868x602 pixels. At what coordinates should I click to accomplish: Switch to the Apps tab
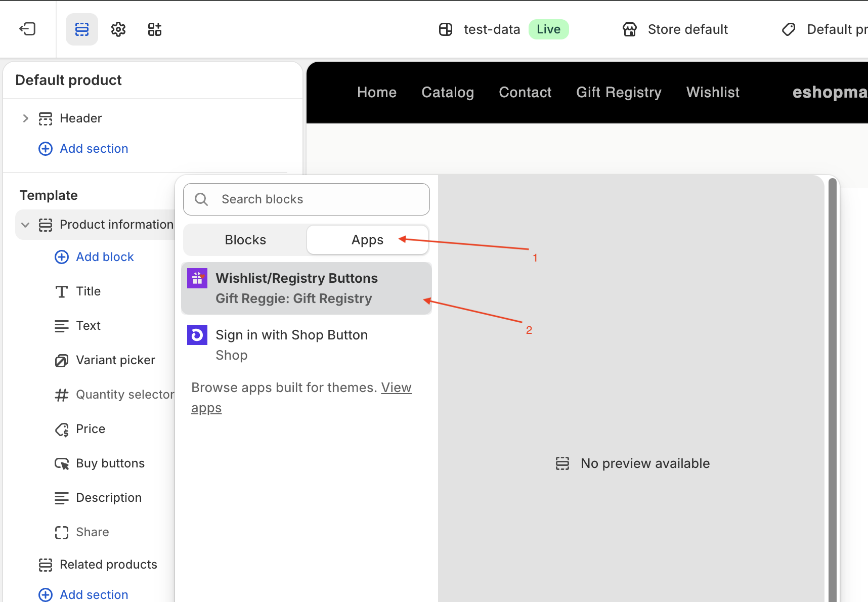[367, 240]
